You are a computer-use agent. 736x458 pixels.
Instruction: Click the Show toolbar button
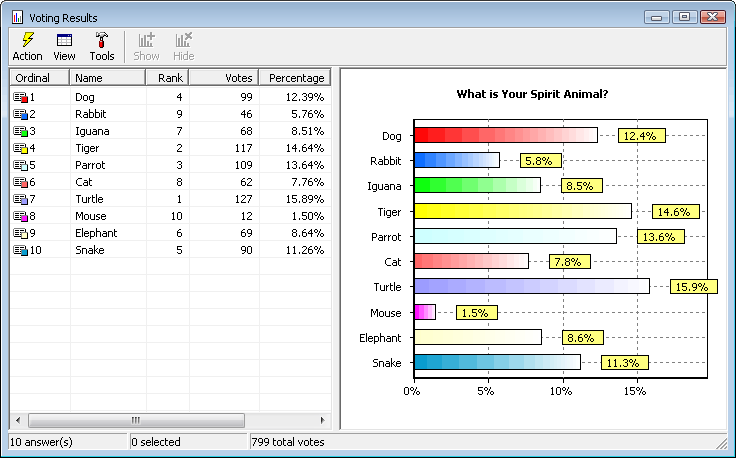click(146, 46)
